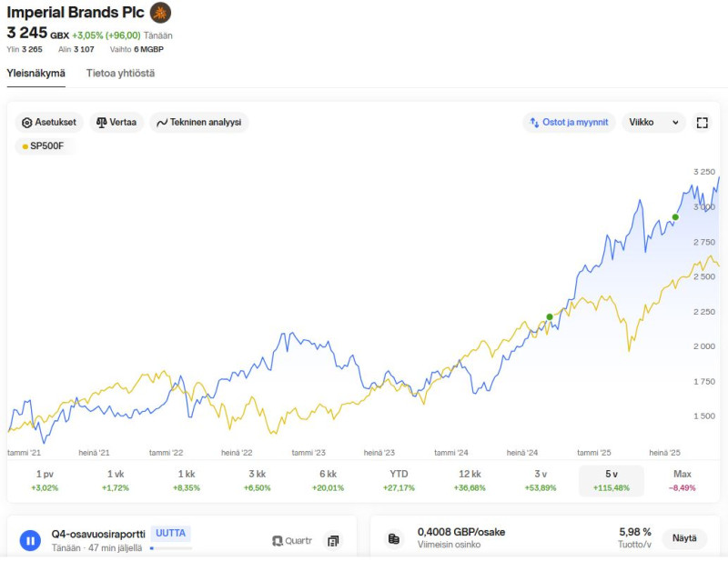Switch to the Max time range
This screenshot has width=728, height=561.
pos(682,481)
